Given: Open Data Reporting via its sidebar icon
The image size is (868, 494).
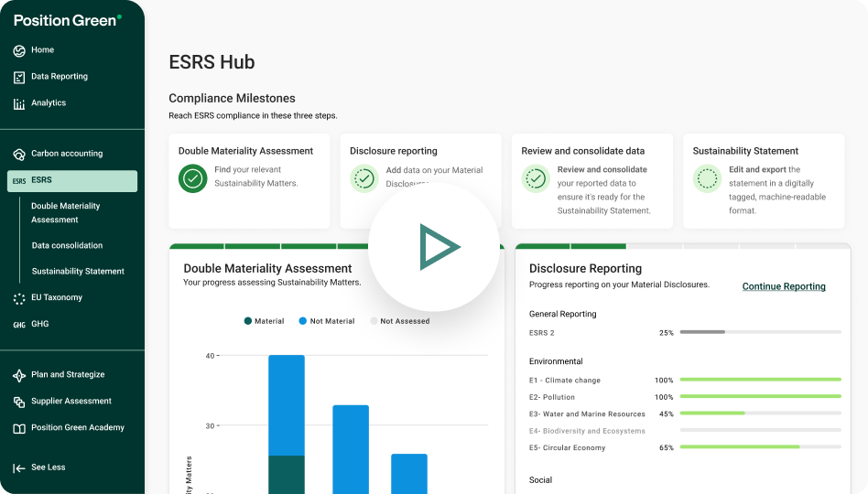Looking at the screenshot, I should pos(19,77).
